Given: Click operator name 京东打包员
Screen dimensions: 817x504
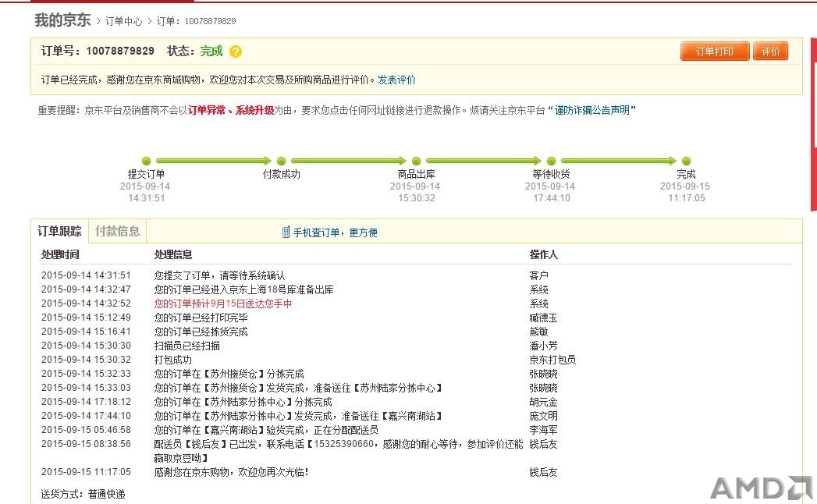Looking at the screenshot, I should pyautogui.click(x=552, y=360).
